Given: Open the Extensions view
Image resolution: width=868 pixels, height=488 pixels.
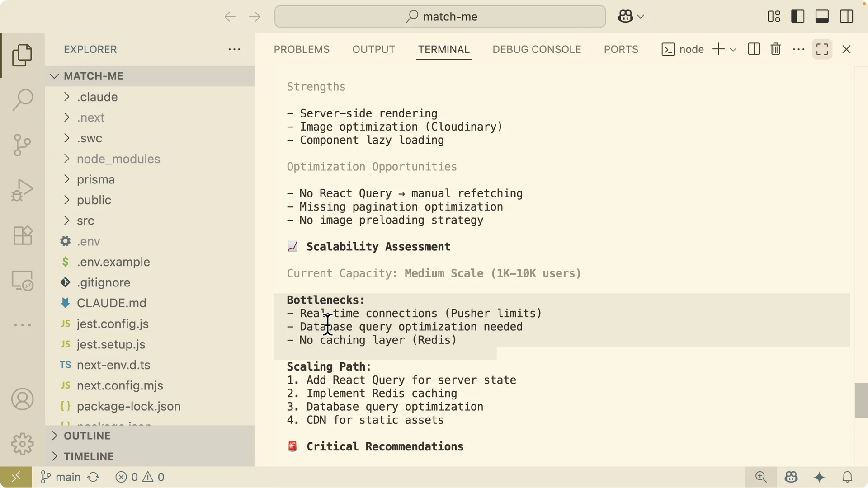Looking at the screenshot, I should tap(22, 235).
